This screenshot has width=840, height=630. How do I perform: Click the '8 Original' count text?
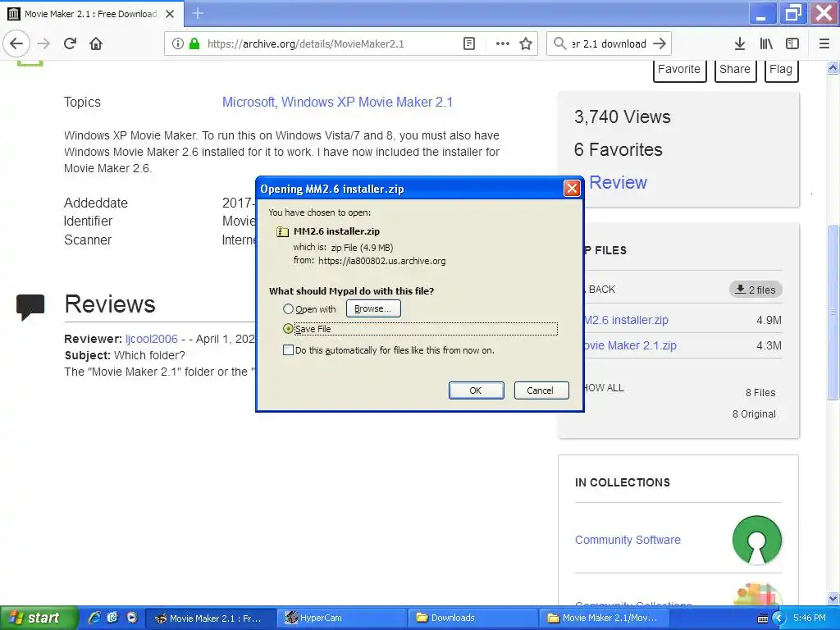754,414
